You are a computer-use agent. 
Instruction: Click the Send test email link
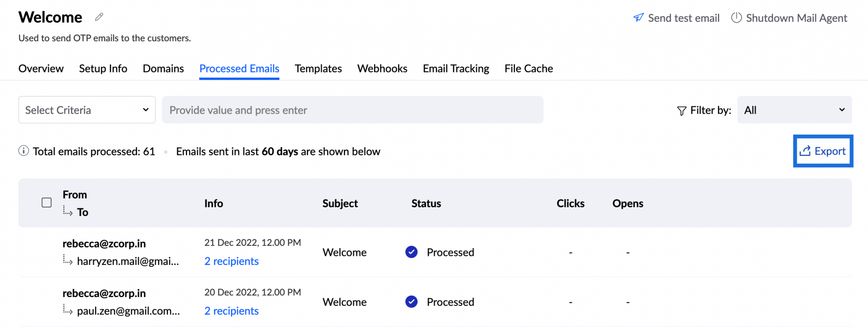(683, 18)
